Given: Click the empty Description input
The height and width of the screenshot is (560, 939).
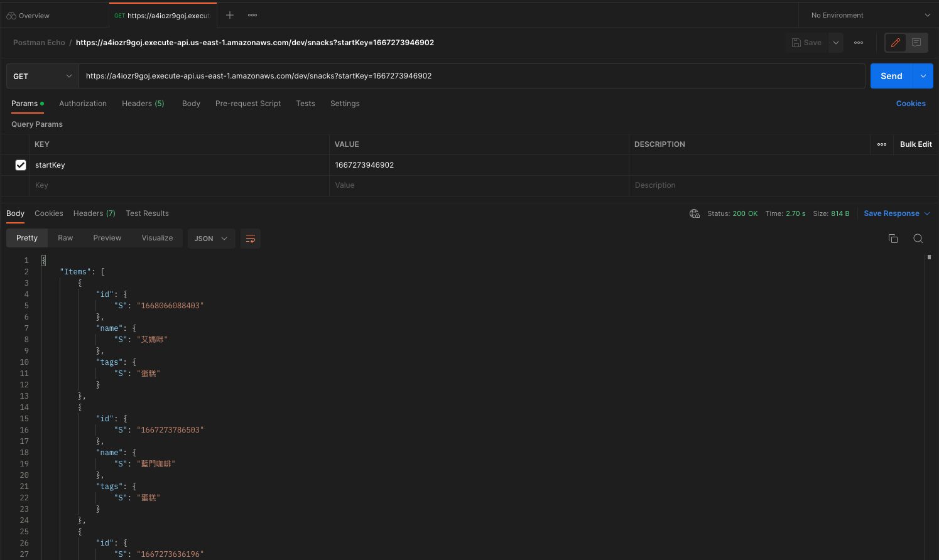Looking at the screenshot, I should tap(783, 185).
